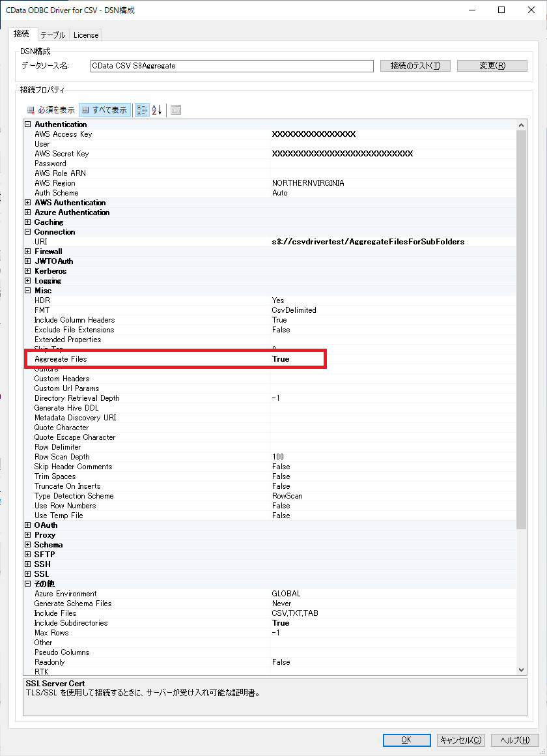Click the 変更(R) button
This screenshot has height=756, width=547.
point(492,66)
